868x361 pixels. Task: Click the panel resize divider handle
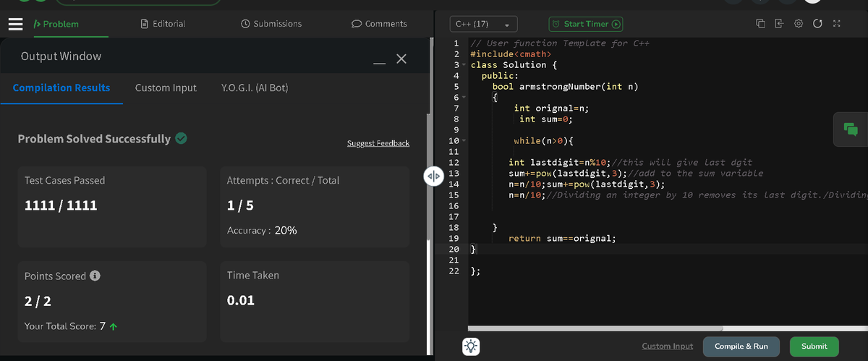click(x=433, y=177)
